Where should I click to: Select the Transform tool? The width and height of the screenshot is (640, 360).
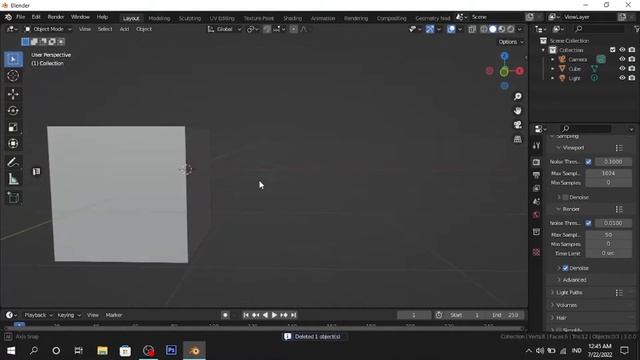coord(13,143)
